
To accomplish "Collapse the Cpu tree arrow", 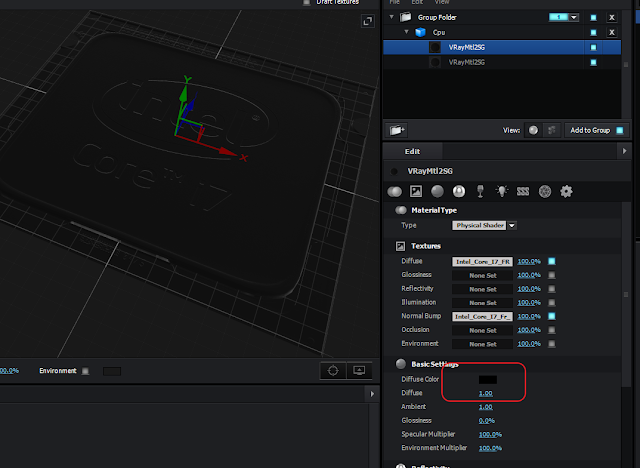I will (x=406, y=32).
